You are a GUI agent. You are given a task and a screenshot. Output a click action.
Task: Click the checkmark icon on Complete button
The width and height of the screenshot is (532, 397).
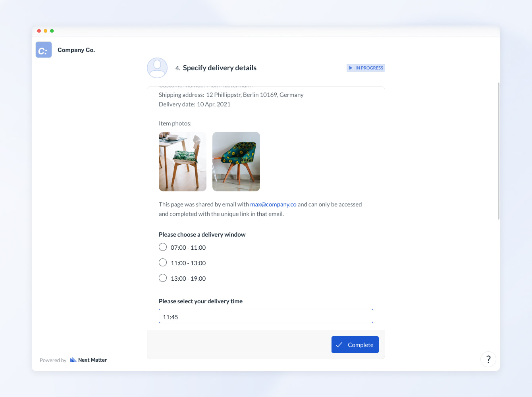[339, 345]
